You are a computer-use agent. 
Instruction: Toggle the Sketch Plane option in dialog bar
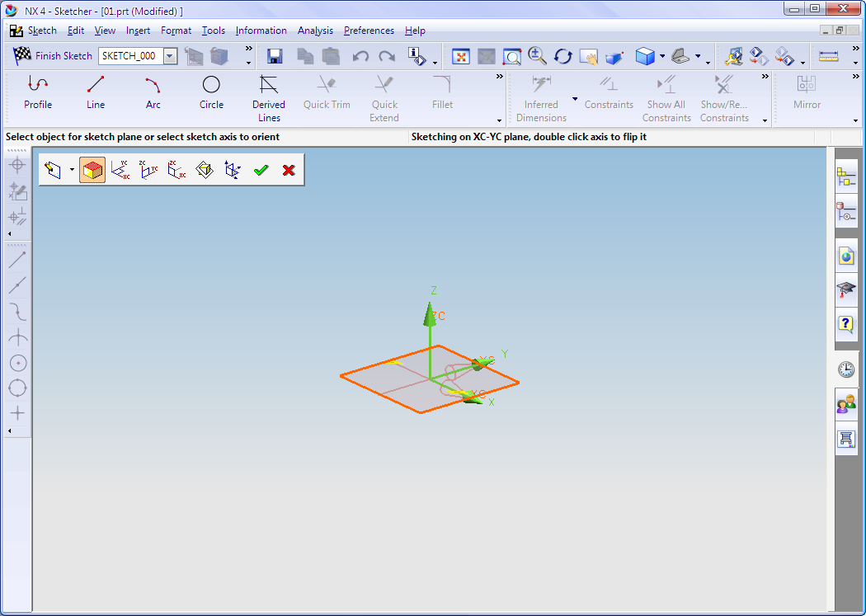(92, 170)
